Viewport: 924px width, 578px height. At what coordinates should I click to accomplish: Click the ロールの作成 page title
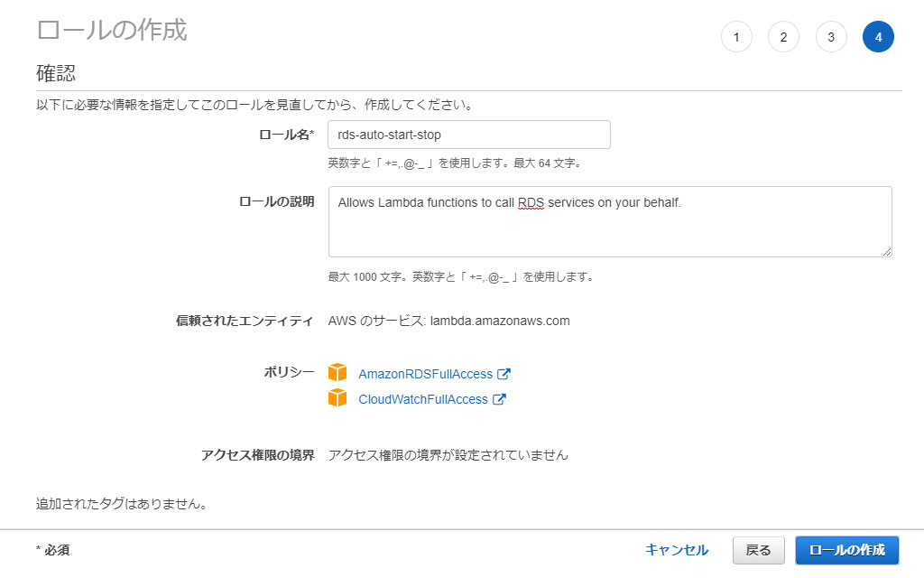tap(112, 30)
